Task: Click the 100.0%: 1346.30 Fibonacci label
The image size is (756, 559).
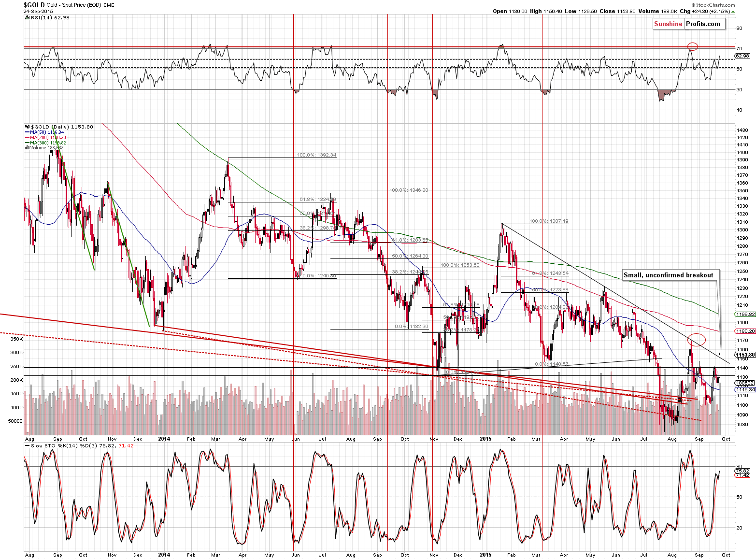Action: tap(408, 190)
